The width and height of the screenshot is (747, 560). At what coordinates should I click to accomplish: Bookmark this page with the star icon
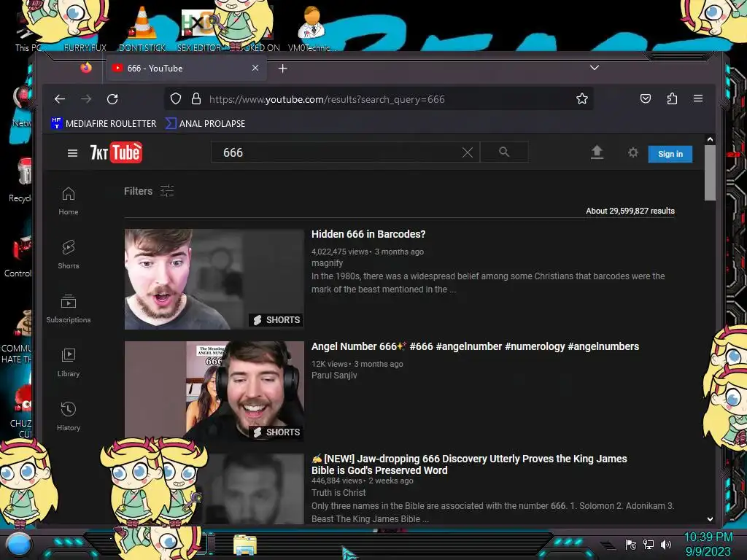[x=581, y=98]
